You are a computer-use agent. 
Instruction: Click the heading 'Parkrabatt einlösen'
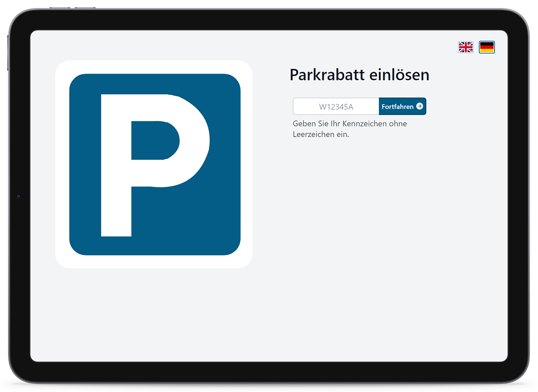[359, 74]
